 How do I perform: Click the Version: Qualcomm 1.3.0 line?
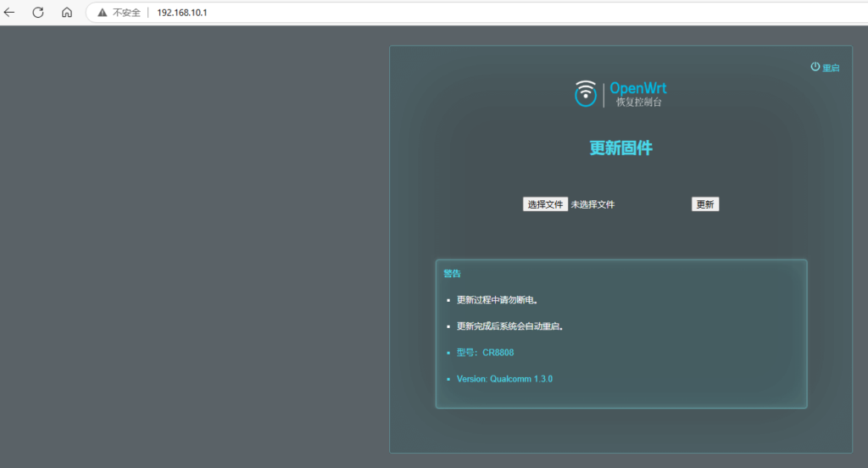click(x=504, y=379)
